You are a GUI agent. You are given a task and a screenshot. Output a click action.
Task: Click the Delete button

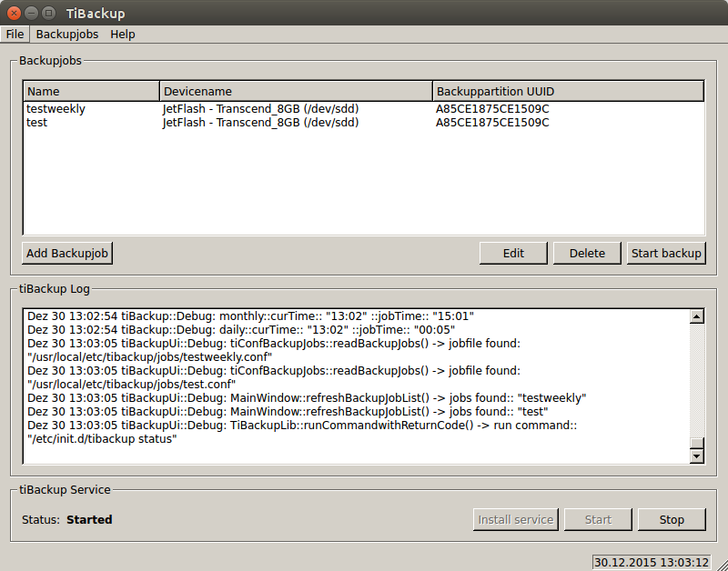(587, 254)
